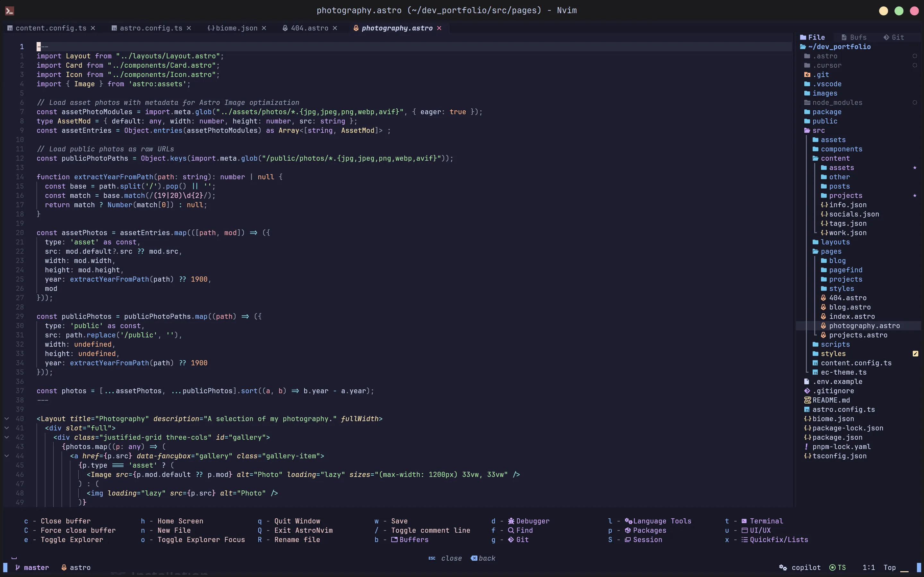Image resolution: width=924 pixels, height=577 pixels.
Task: Expand the node_modules folder
Action: point(833,103)
